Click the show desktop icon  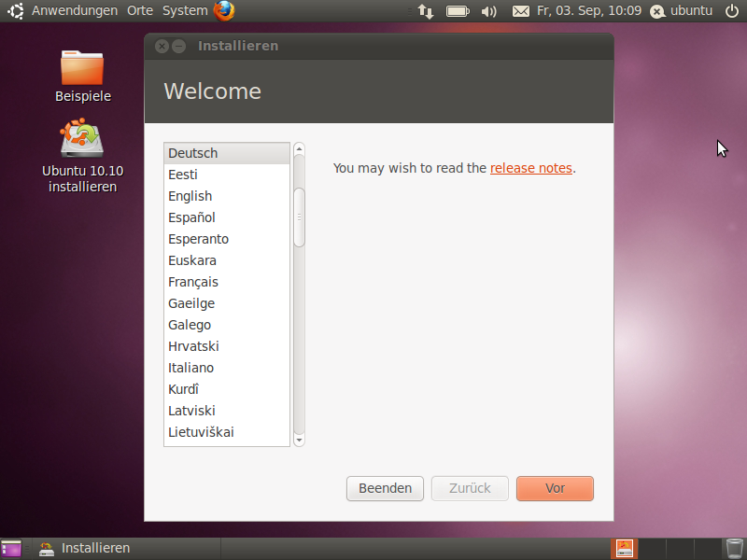[x=11, y=549]
